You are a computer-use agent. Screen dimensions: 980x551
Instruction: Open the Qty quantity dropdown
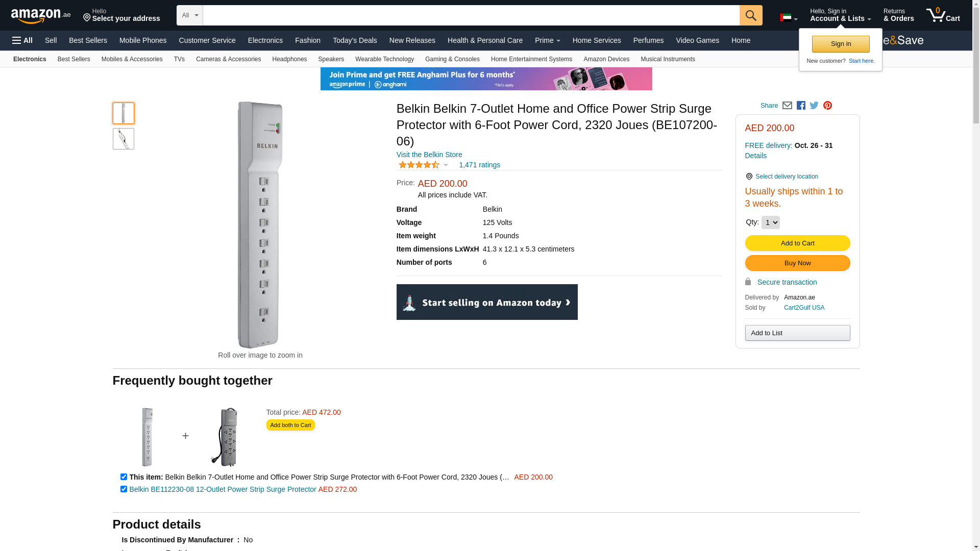(x=770, y=222)
